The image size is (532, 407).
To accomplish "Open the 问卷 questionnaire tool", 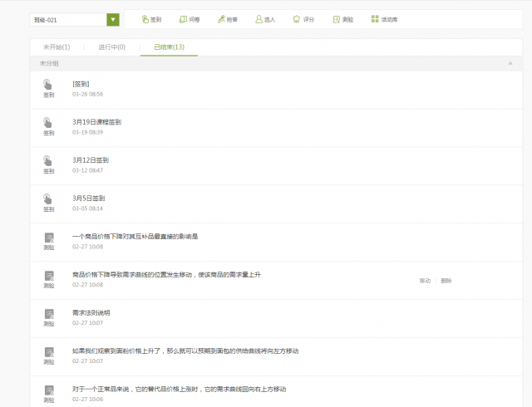I will click(189, 19).
